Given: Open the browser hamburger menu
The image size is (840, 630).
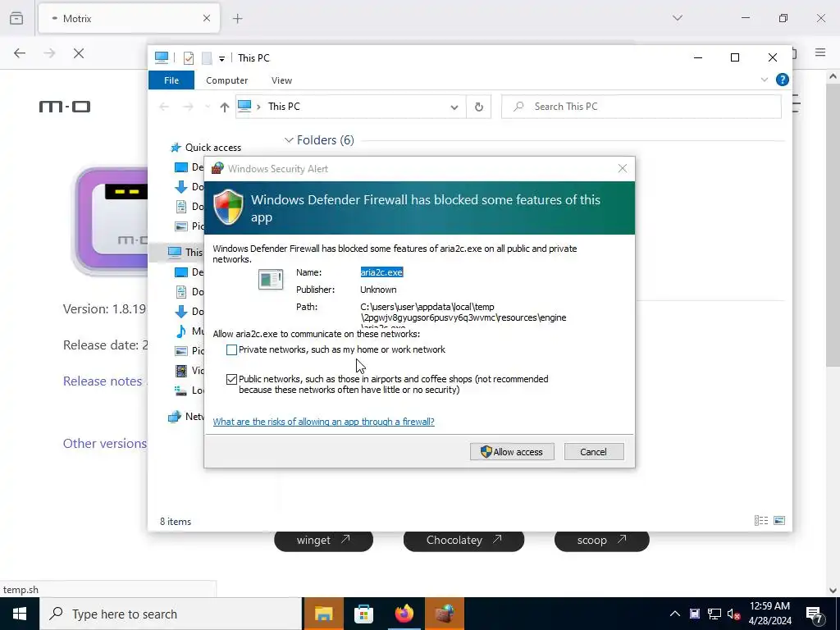Looking at the screenshot, I should pos(820,52).
